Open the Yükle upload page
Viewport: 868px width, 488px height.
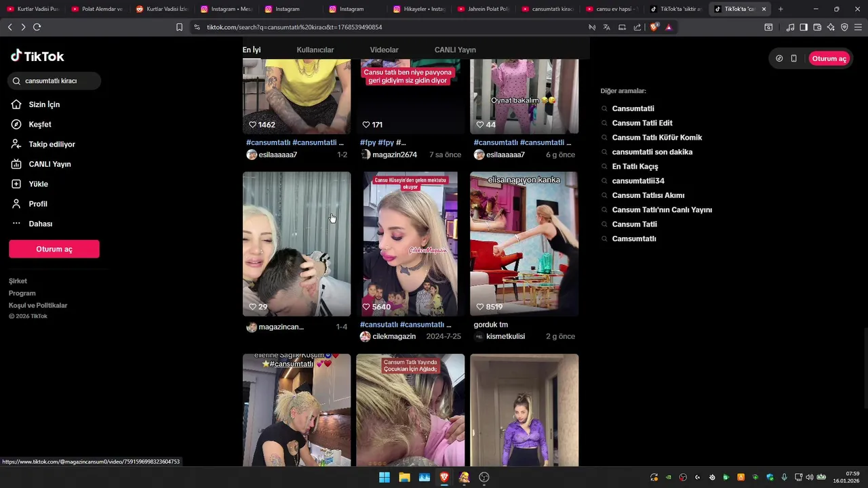pyautogui.click(x=38, y=184)
